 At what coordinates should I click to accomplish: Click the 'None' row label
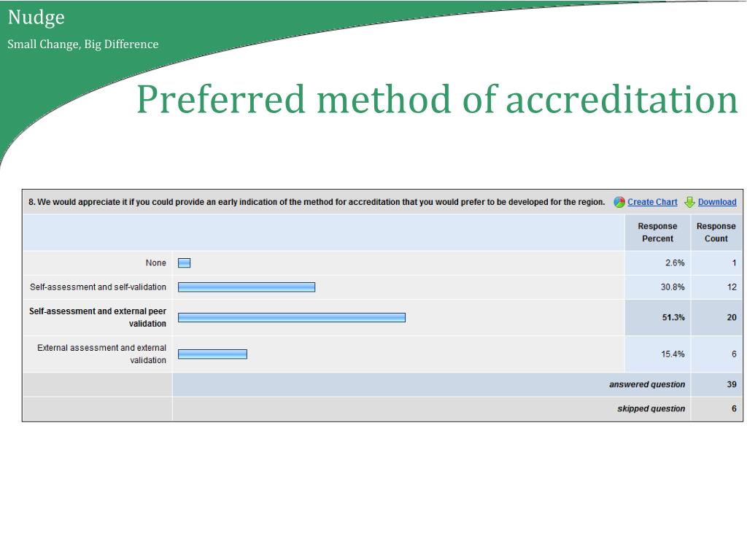156,262
